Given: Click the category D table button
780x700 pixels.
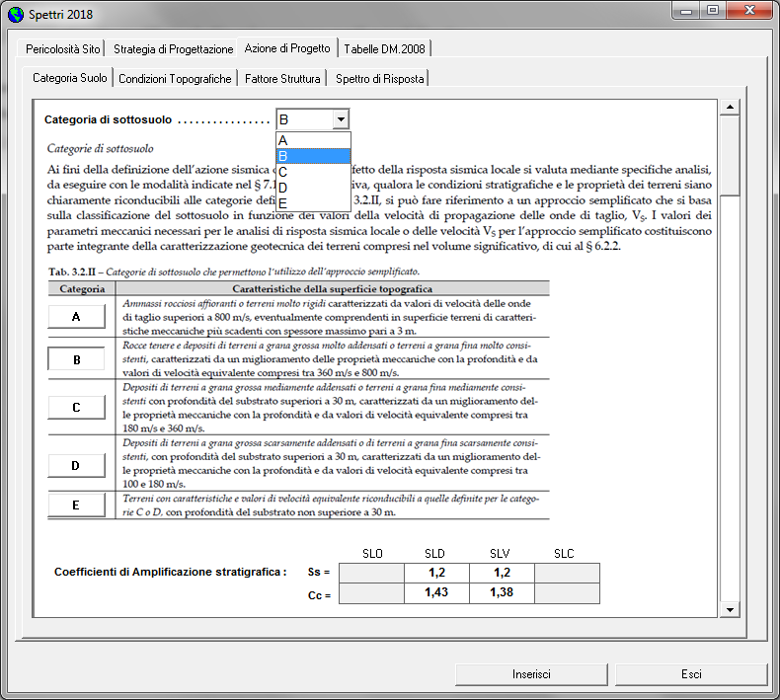Looking at the screenshot, I should pos(76,465).
